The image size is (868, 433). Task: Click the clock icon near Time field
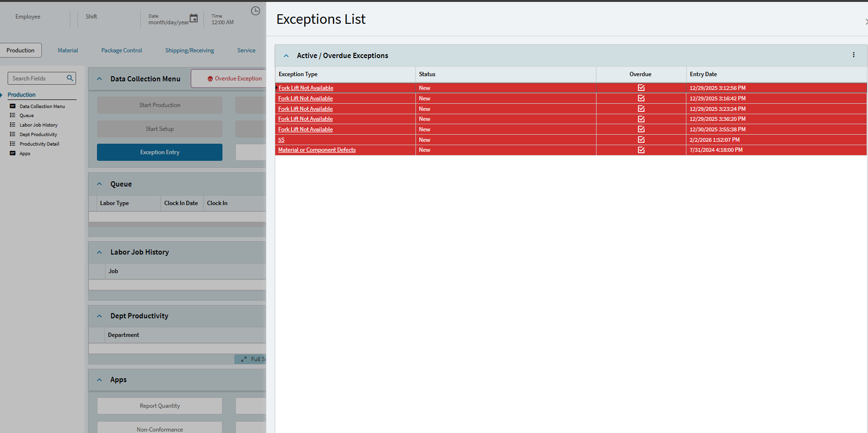[256, 11]
